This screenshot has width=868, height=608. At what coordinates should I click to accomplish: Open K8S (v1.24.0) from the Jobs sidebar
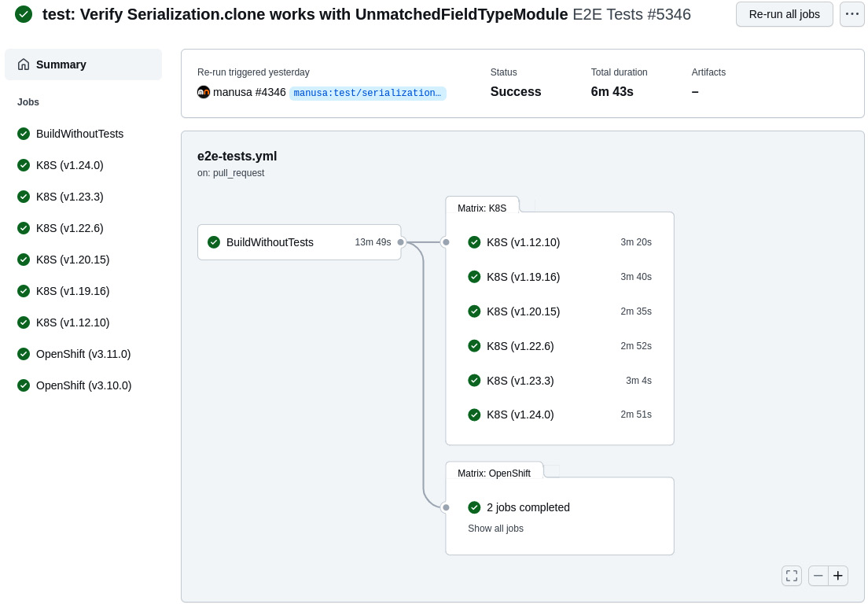[x=69, y=165]
